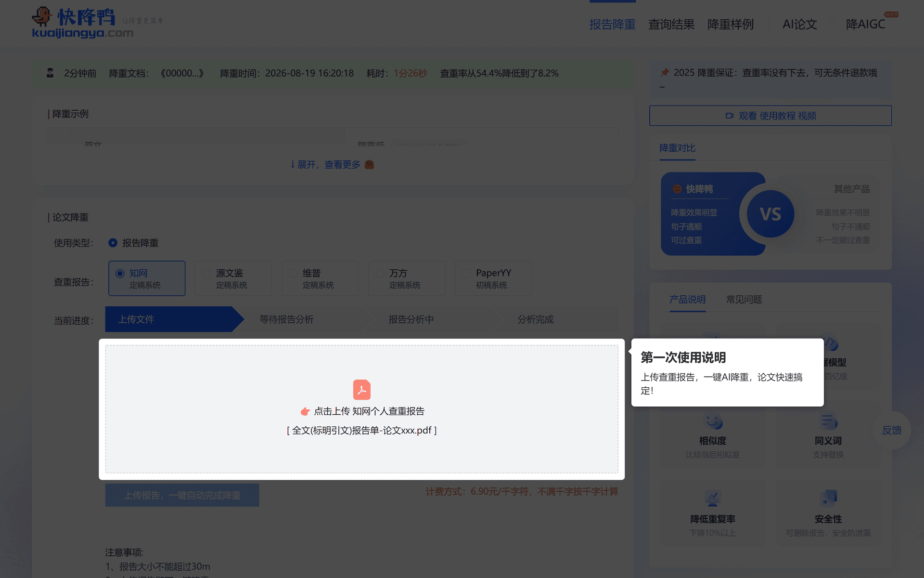Pick the PaperYY 初稿系统 option

tap(493, 278)
